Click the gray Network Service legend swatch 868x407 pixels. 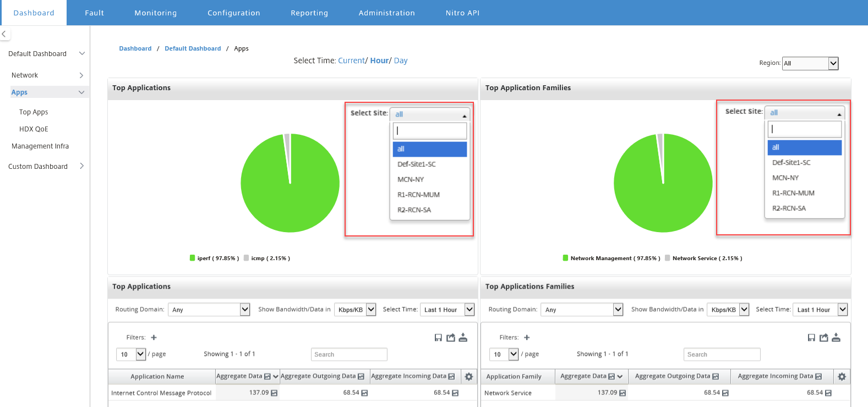[668, 258]
